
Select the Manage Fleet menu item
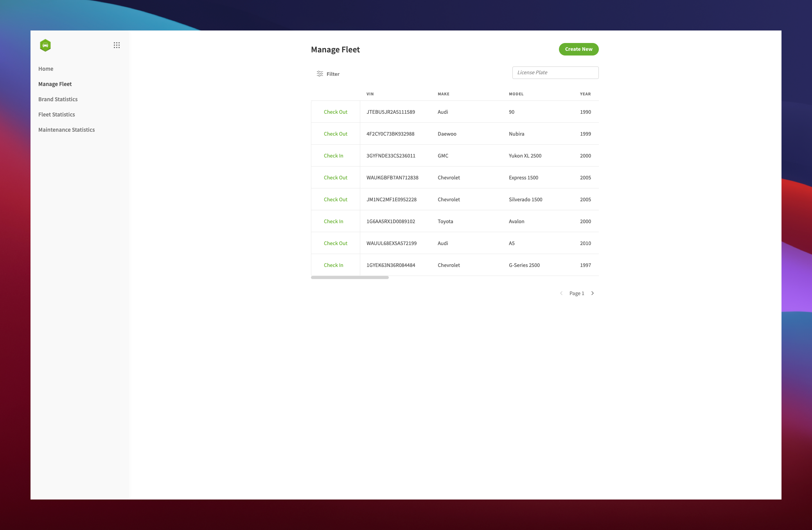[x=54, y=83]
